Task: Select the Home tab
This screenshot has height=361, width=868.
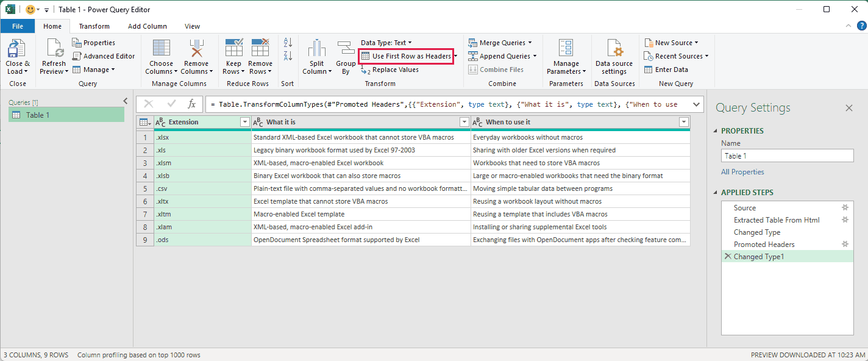Action: (52, 26)
